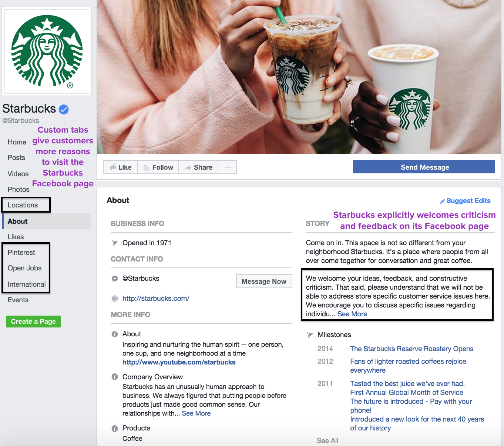The height and width of the screenshot is (446, 504).
Task: Click the Starbucks logo profile picture
Action: coord(47,51)
